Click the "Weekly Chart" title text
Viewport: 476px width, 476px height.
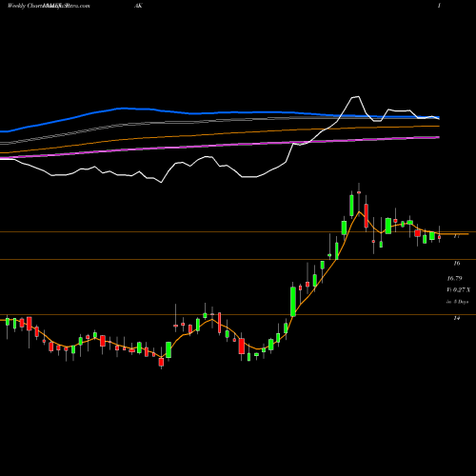[x=25, y=6]
